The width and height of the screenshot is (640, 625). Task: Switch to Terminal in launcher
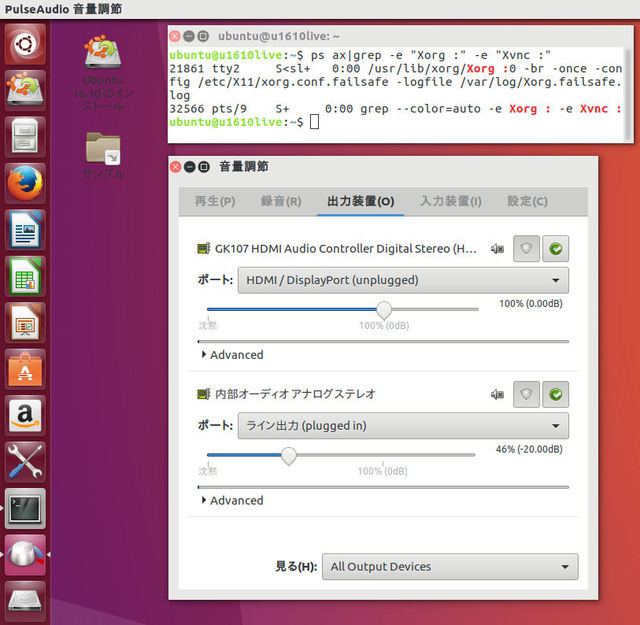[x=25, y=509]
